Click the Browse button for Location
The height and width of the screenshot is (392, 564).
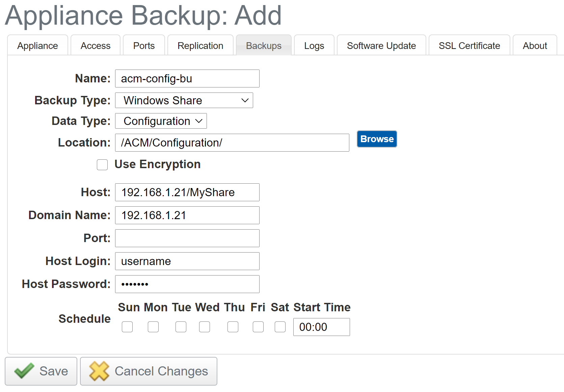pyautogui.click(x=376, y=139)
